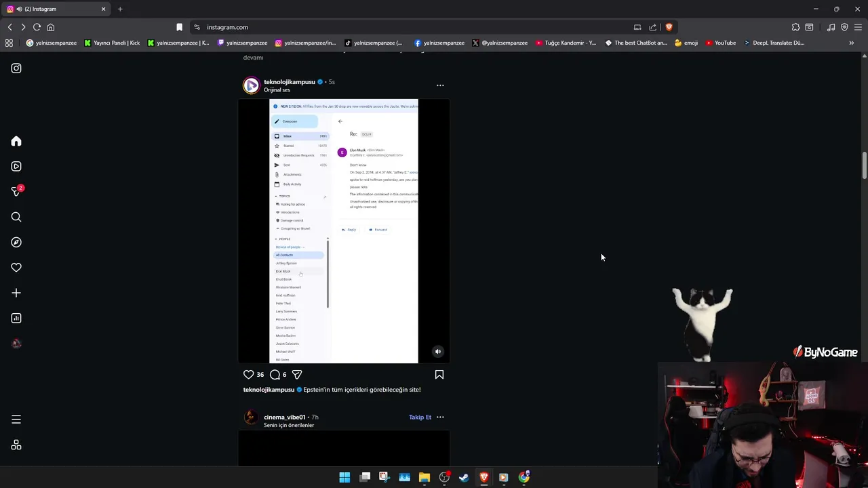Open Windows Start menu
The width and height of the screenshot is (868, 488).
point(344,477)
